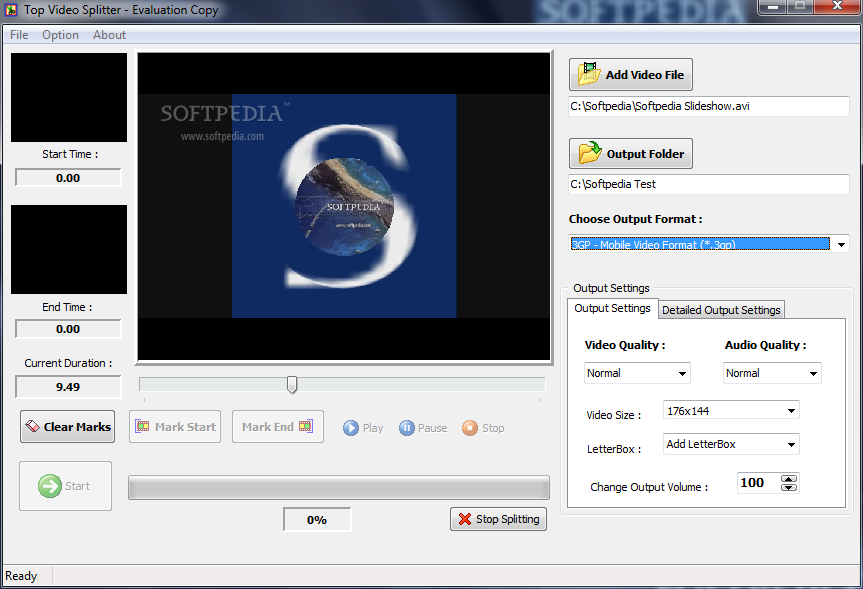Minimize the Top Video Splitter window
Viewport: 863px width, 589px height.
773,7
